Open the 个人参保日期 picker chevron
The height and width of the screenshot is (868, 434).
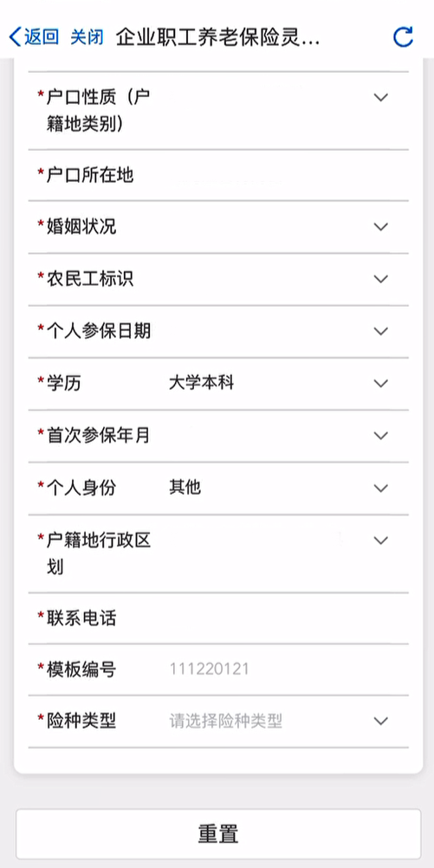381,331
